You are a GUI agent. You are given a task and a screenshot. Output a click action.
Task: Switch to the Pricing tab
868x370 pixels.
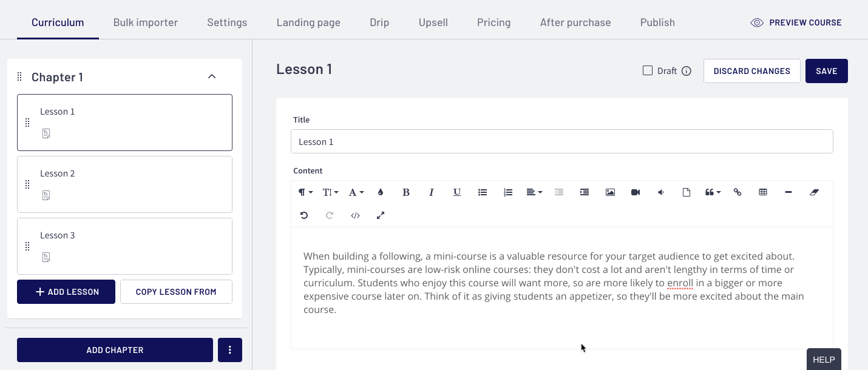coord(494,22)
